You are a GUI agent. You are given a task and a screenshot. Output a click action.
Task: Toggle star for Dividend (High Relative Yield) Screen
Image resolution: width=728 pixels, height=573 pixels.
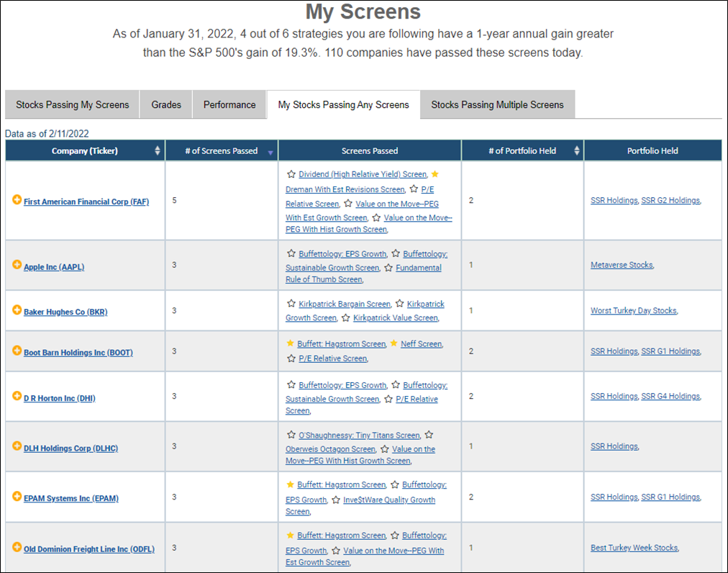coord(291,174)
